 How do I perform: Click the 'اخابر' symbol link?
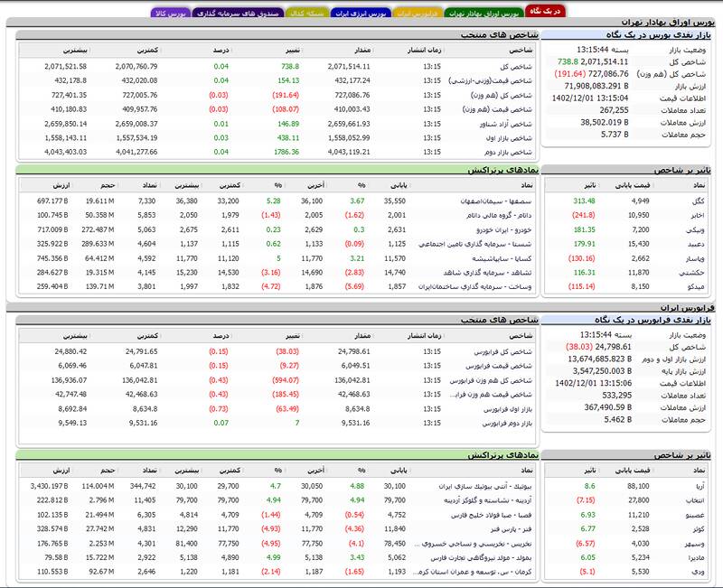[x=702, y=215]
